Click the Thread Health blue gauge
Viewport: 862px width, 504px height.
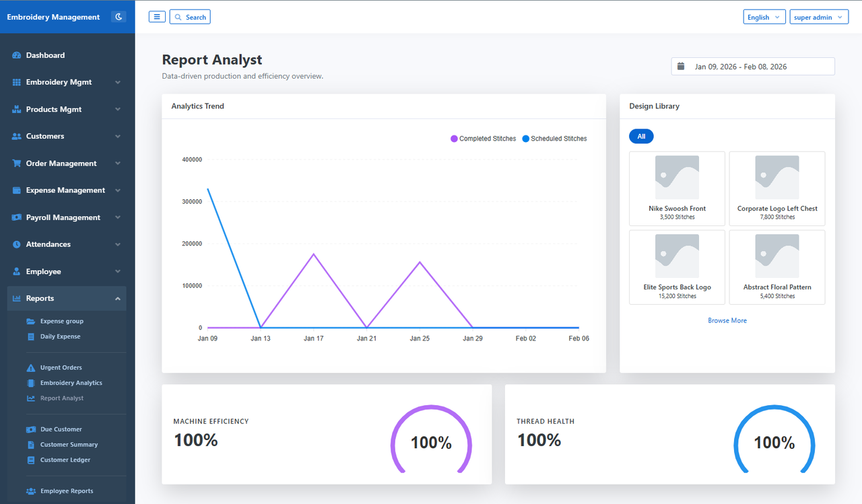point(774,441)
